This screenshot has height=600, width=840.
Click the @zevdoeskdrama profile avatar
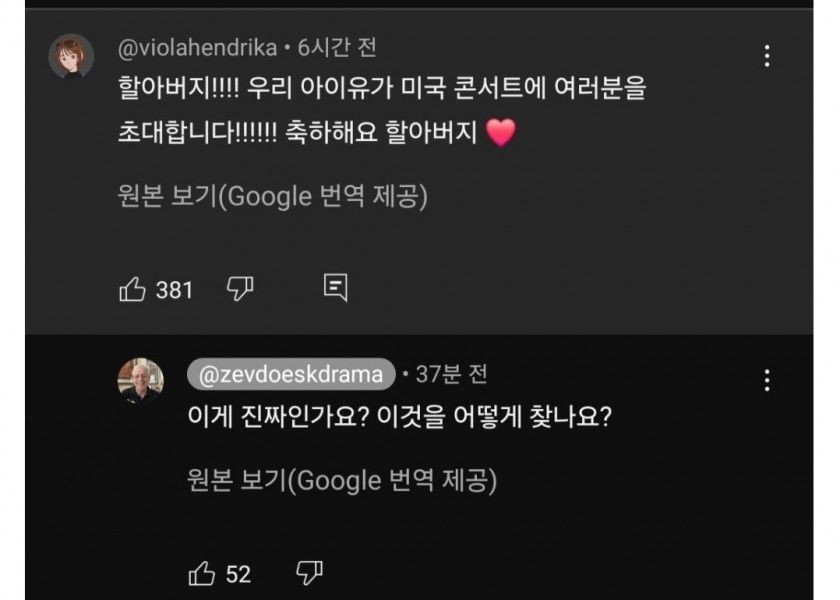(141, 380)
